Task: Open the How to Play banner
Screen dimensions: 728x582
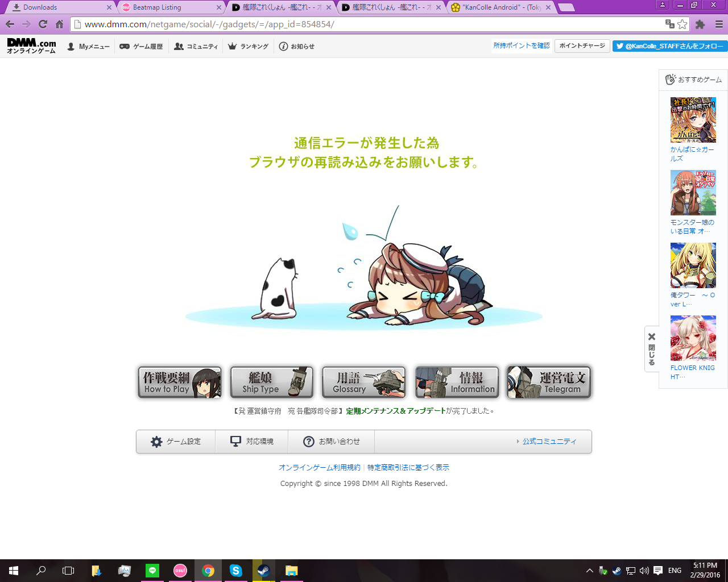Action: [179, 382]
